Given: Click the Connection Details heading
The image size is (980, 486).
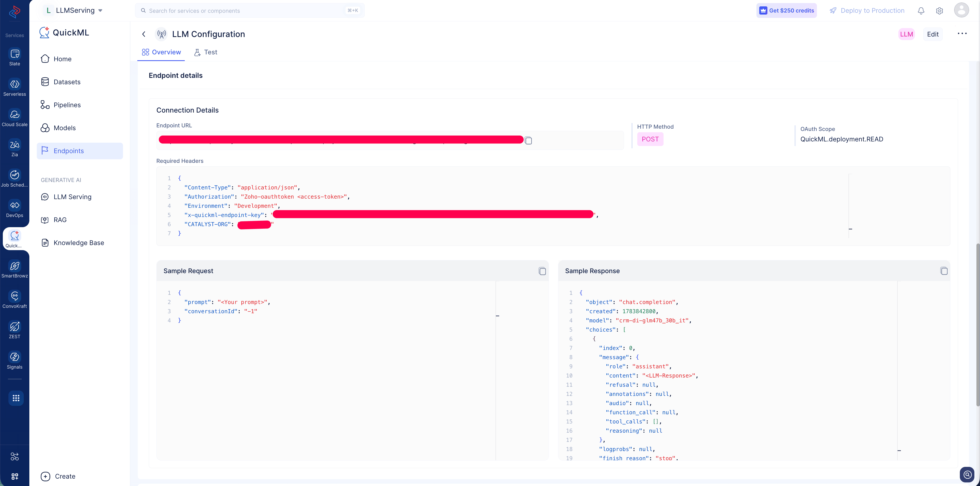Looking at the screenshot, I should coord(188,110).
